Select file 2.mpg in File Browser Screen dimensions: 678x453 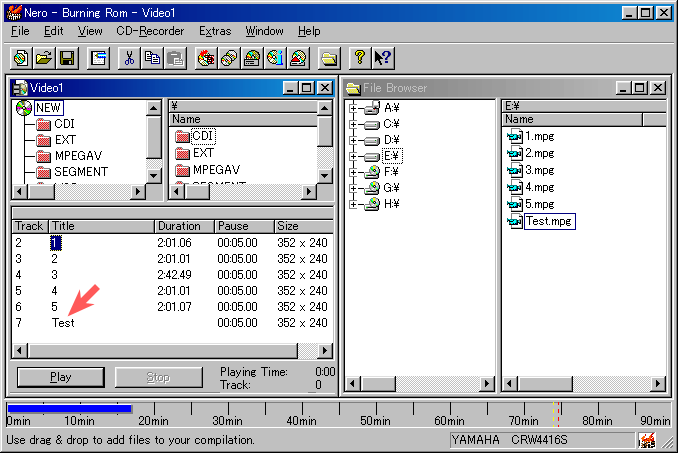pyautogui.click(x=539, y=153)
